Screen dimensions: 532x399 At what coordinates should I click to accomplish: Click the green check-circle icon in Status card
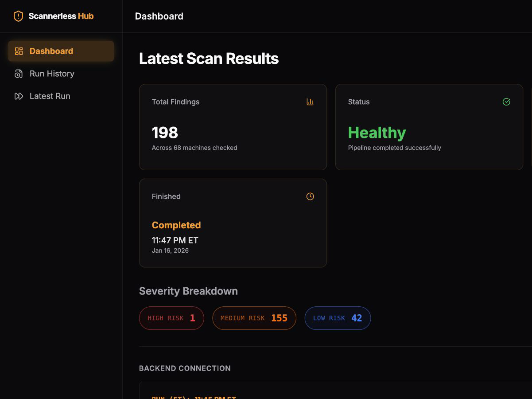tap(506, 102)
